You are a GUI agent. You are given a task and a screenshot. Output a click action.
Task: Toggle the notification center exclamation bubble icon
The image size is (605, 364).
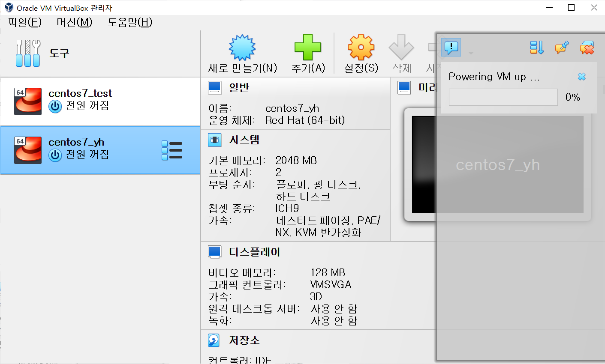coord(451,47)
